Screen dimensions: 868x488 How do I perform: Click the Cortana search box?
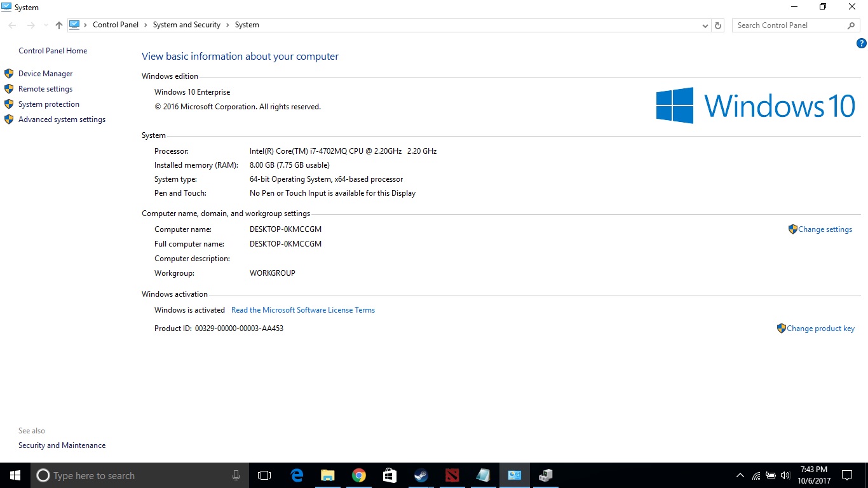point(139,475)
